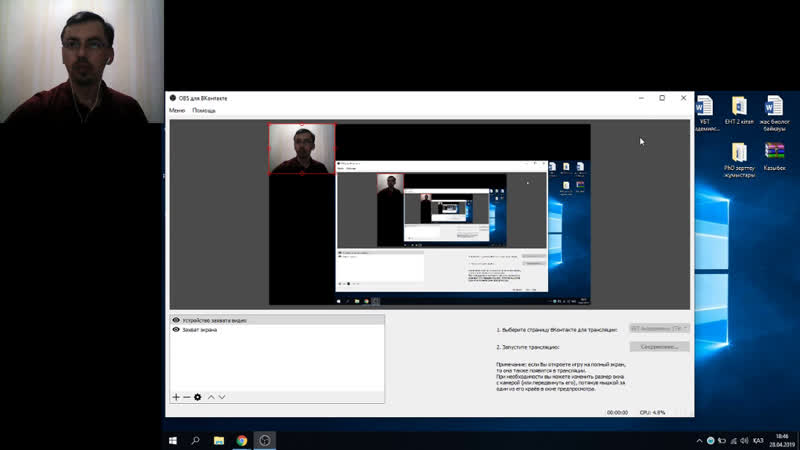Open the Помощь menu

coord(204,110)
